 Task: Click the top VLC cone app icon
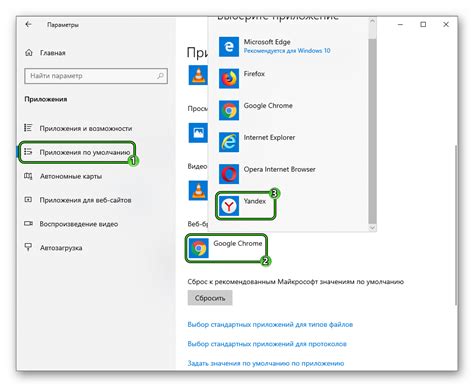(198, 75)
